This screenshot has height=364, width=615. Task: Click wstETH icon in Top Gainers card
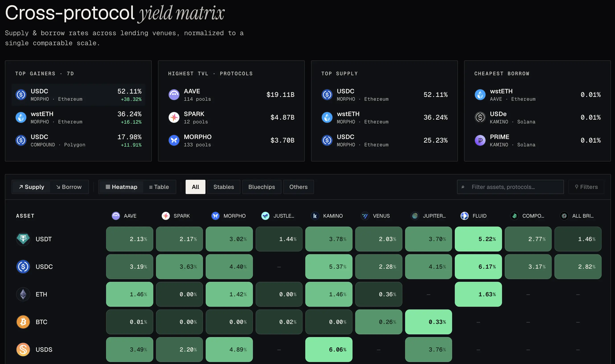pos(21,117)
